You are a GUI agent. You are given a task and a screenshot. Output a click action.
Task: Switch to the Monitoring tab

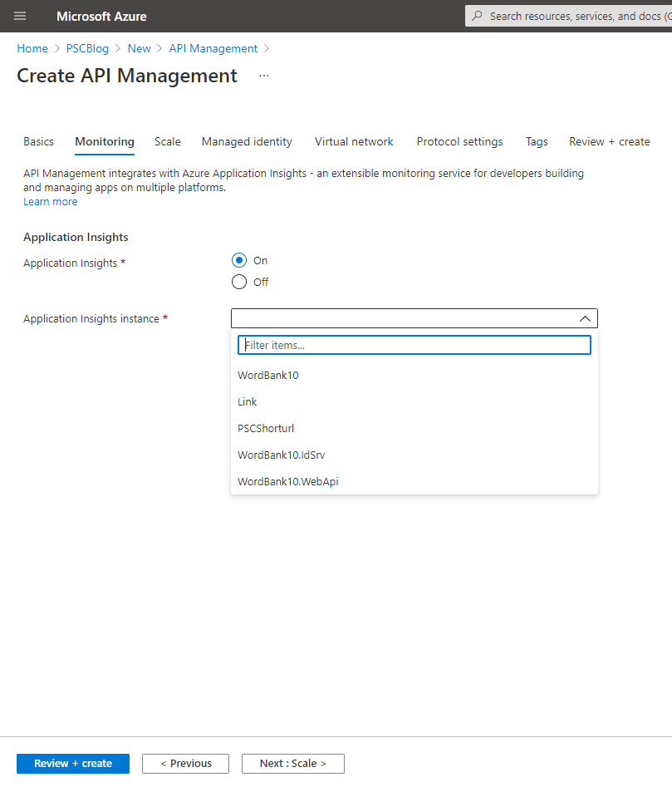coord(105,141)
